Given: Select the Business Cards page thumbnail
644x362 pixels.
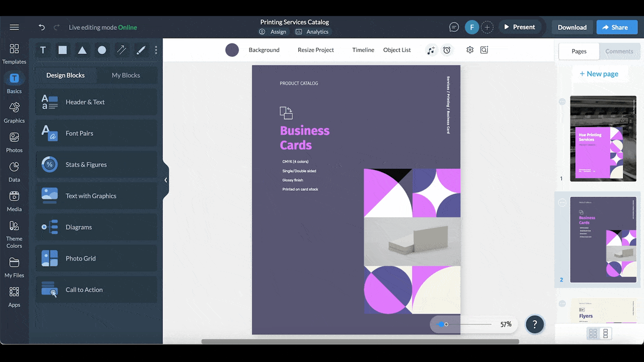Looking at the screenshot, I should (603, 239).
